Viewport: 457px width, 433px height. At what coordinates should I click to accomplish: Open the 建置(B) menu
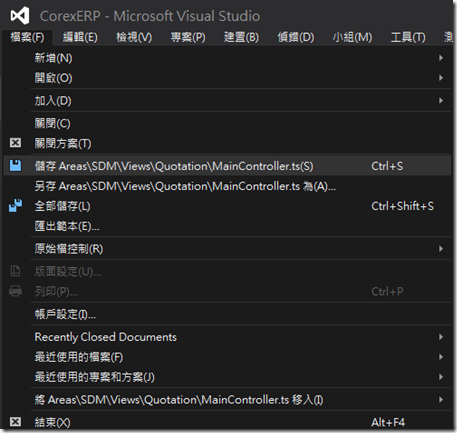pos(241,37)
